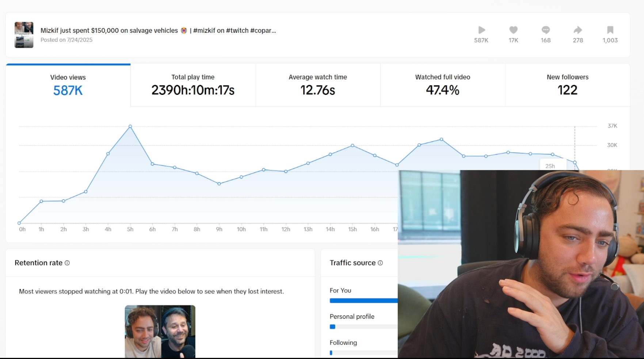Click the 1,003 saves count
The image size is (644, 359).
(610, 40)
